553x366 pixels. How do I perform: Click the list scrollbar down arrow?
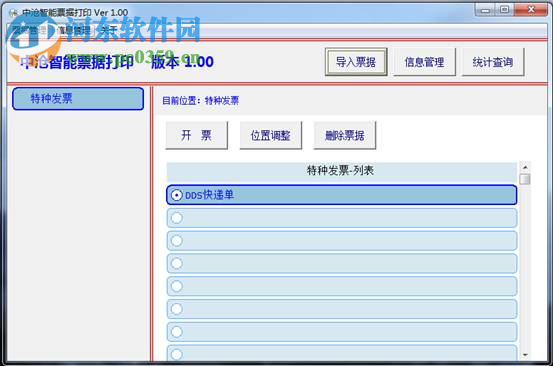tap(525, 354)
